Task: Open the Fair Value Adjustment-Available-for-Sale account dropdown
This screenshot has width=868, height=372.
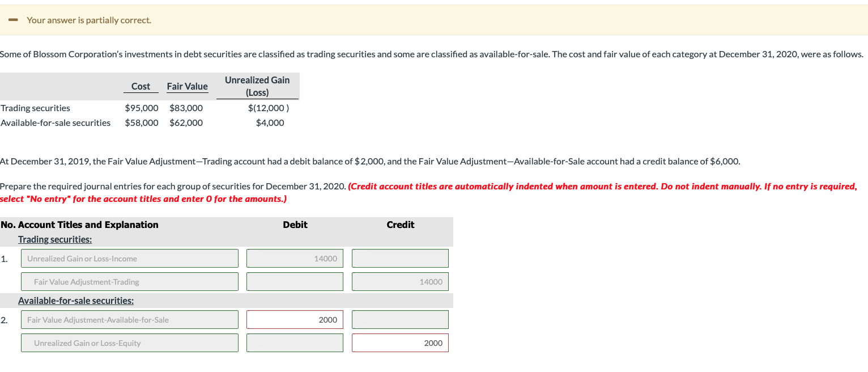Action: click(129, 319)
